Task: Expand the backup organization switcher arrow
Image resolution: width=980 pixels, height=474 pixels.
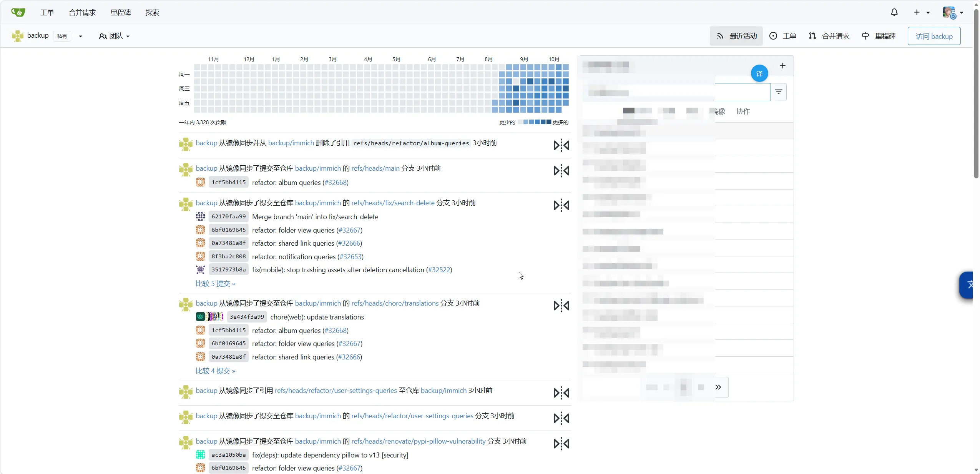Action: tap(80, 36)
